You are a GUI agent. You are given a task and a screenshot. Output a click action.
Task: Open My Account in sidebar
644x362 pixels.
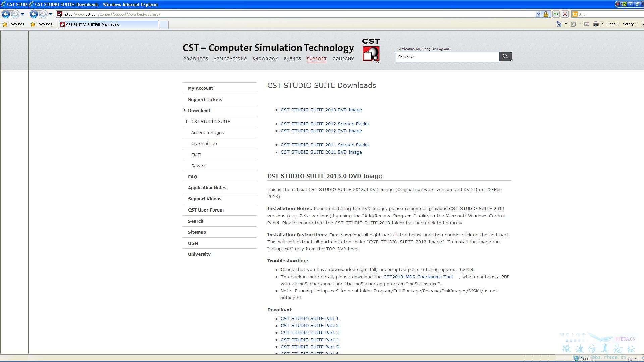(x=200, y=88)
